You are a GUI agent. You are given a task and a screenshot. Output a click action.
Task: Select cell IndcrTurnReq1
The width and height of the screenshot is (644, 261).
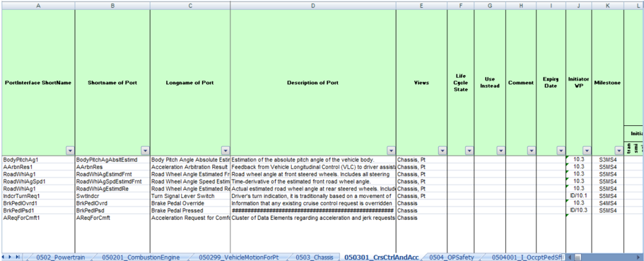pos(38,196)
